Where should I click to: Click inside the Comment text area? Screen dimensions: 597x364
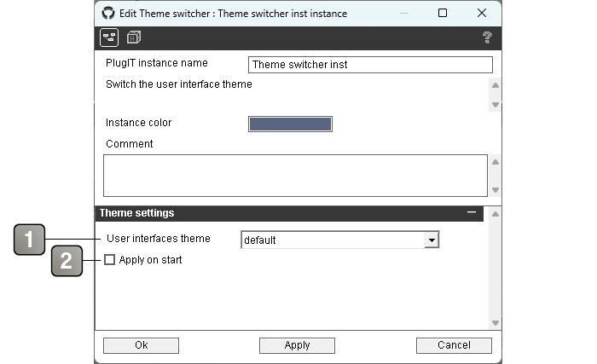(295, 176)
